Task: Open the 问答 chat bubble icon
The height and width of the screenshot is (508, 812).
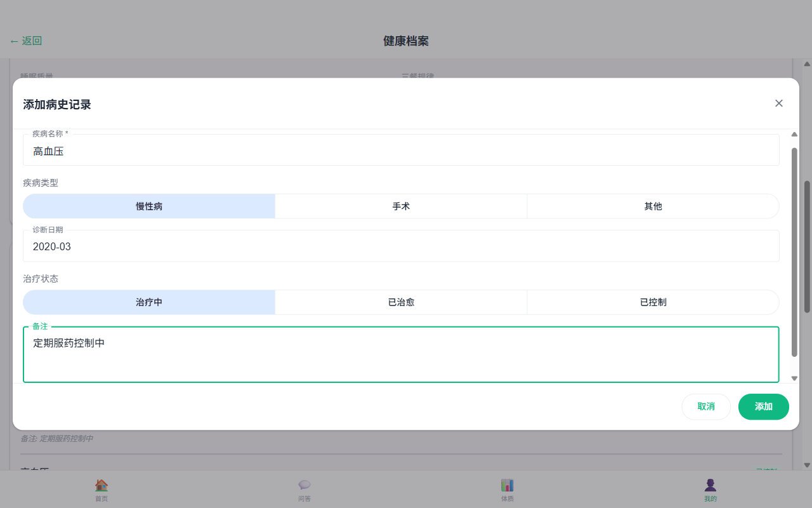Action: (304, 485)
